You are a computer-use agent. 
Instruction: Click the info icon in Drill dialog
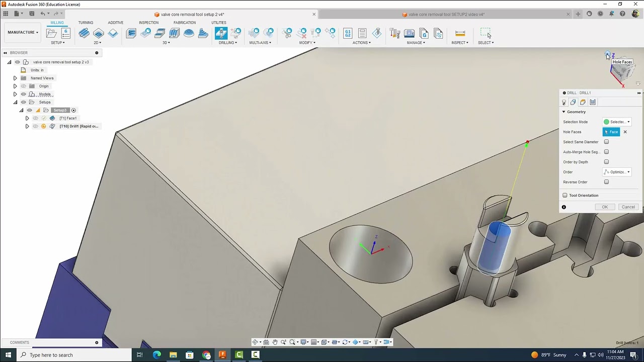coord(564,207)
